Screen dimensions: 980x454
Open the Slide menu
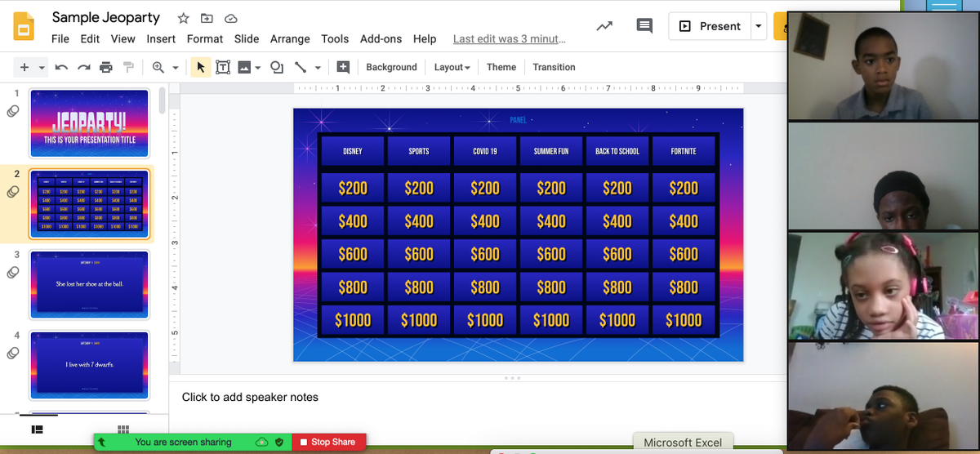click(x=247, y=38)
